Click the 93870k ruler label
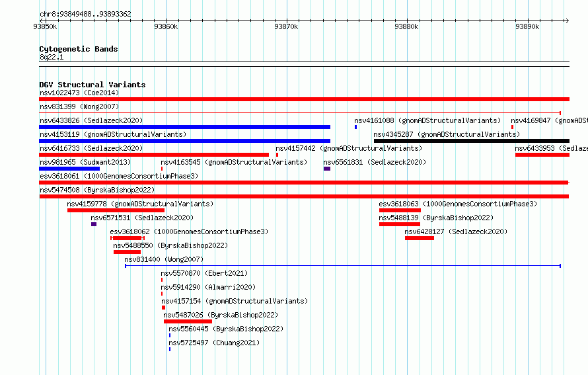The width and height of the screenshot is (588, 375). click(286, 26)
